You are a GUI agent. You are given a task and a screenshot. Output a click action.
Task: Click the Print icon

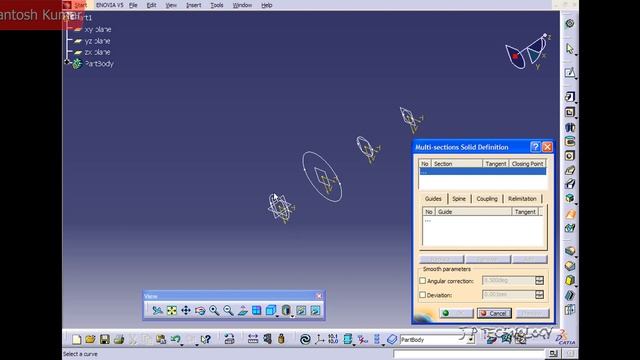point(119,339)
